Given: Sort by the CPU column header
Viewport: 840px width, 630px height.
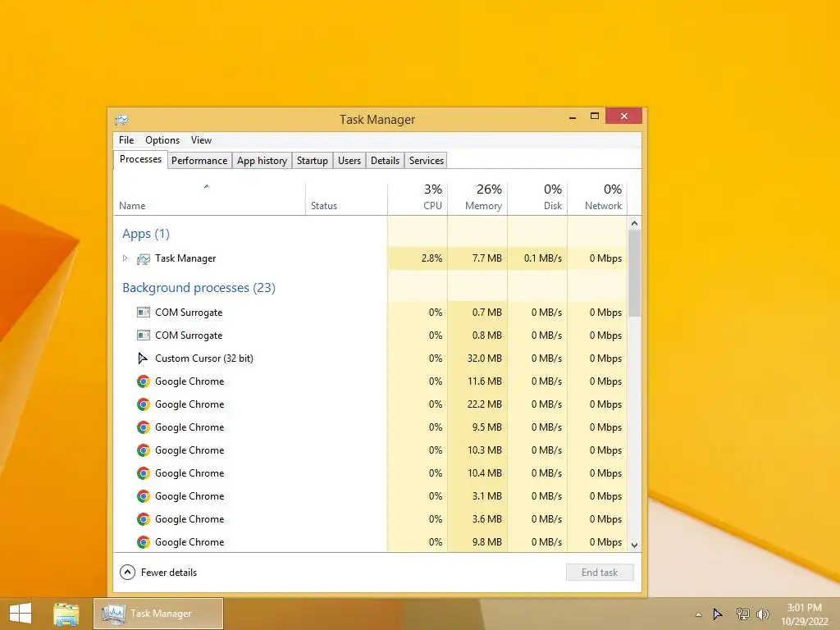Looking at the screenshot, I should click(418, 198).
